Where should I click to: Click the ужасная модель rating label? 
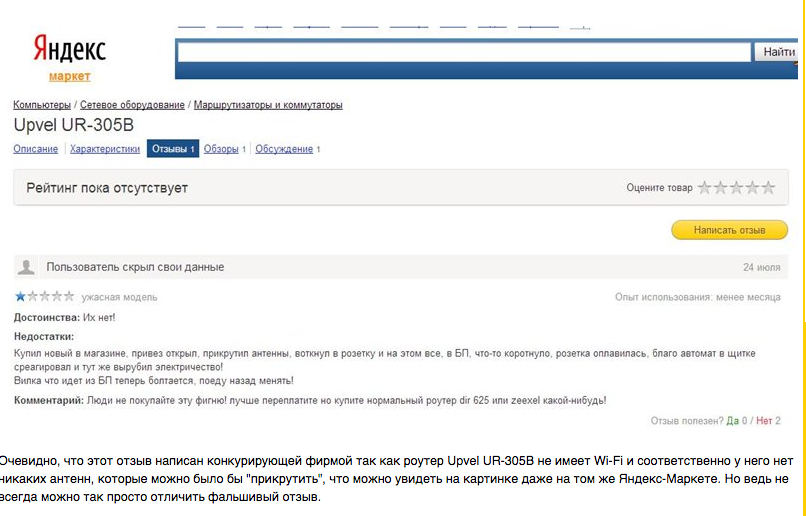(x=119, y=297)
